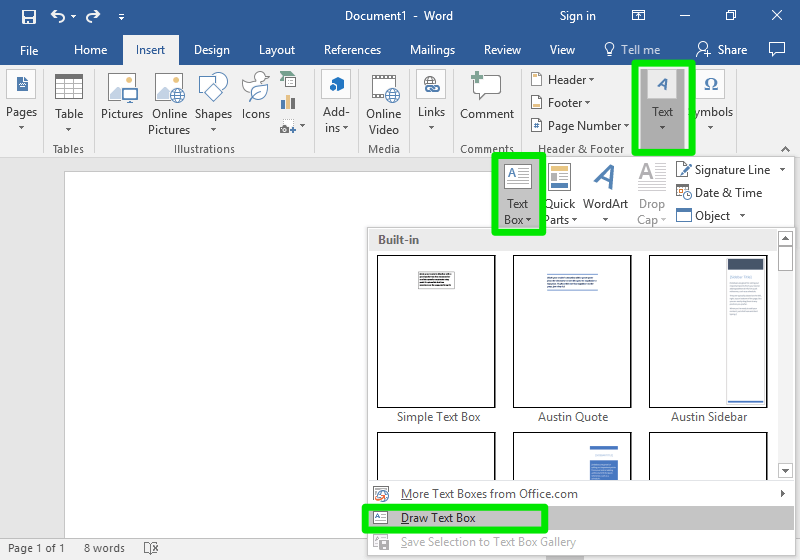Switch to the Design tab

coord(211,50)
